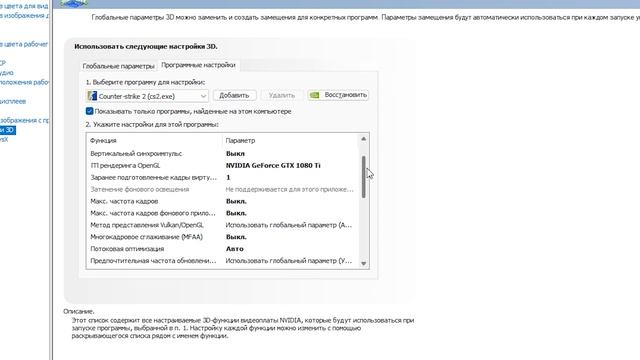Image resolution: width=640 pixels, height=360 pixels.
Task: Click the Counter-strike 2 program icon
Action: (92, 96)
